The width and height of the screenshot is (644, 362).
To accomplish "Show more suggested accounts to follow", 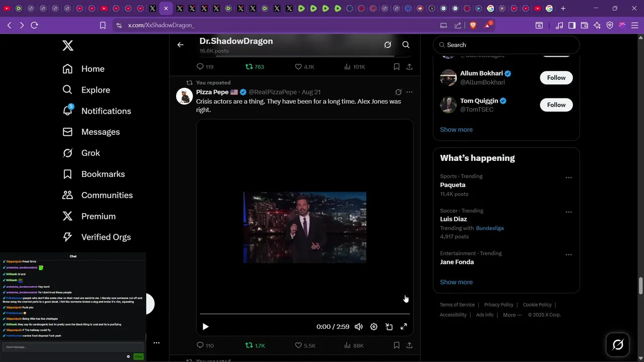I will [x=456, y=130].
